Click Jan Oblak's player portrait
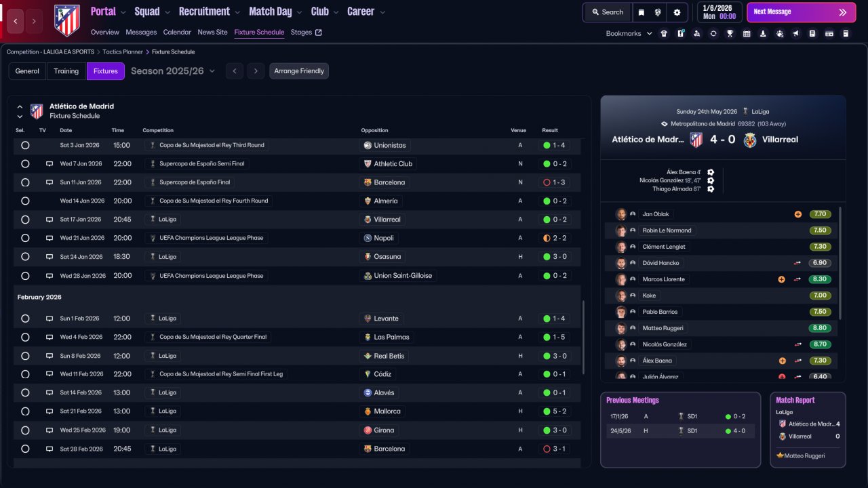 coord(620,214)
